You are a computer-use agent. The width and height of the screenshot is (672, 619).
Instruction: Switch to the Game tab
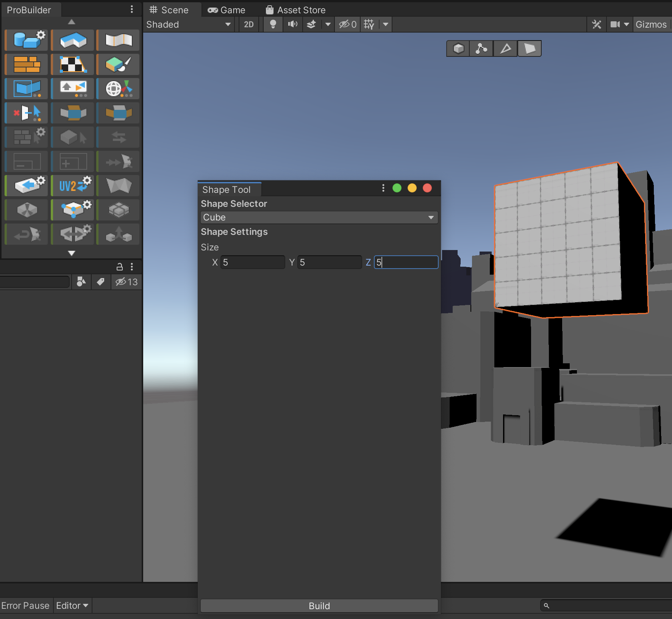point(227,10)
